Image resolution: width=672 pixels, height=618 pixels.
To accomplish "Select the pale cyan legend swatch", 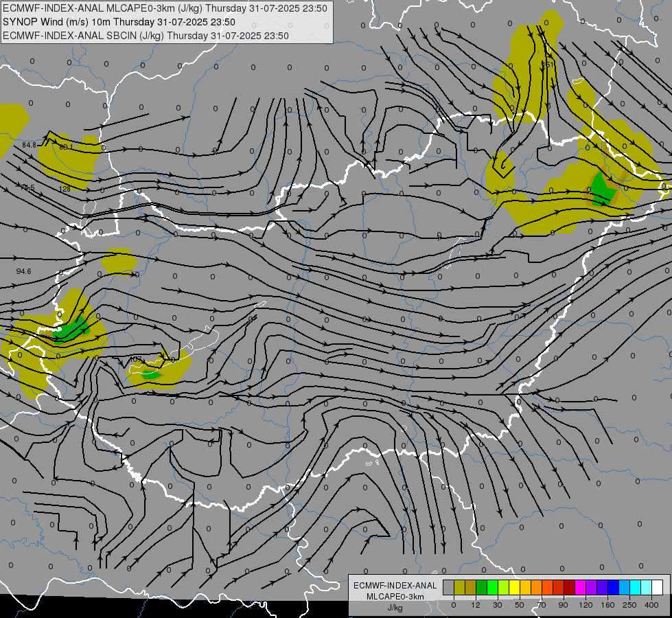I will [647, 587].
